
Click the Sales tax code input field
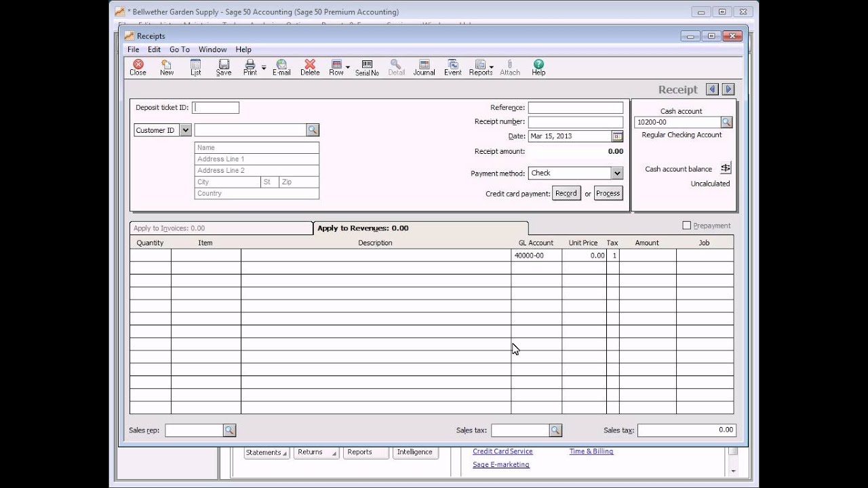[520, 430]
